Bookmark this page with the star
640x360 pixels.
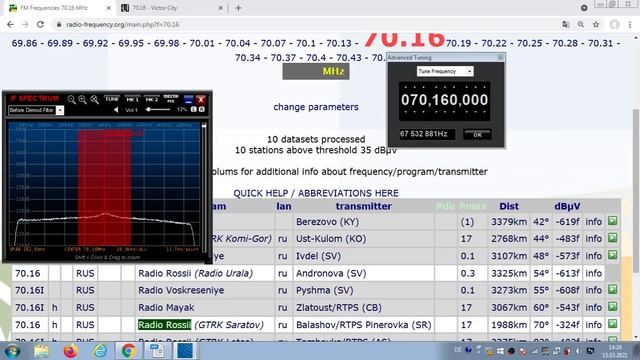pyautogui.click(x=596, y=24)
